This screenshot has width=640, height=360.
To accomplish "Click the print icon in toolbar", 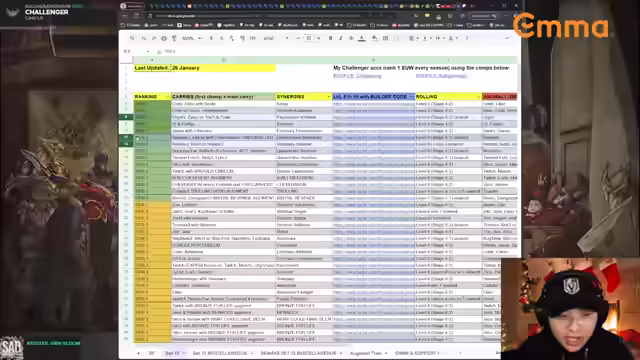I will (x=164, y=38).
